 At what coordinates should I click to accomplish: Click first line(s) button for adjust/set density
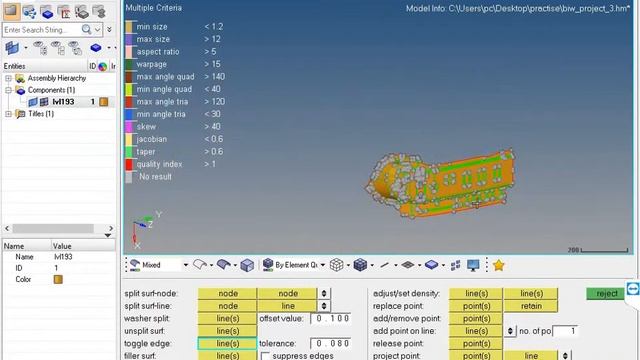476,293
